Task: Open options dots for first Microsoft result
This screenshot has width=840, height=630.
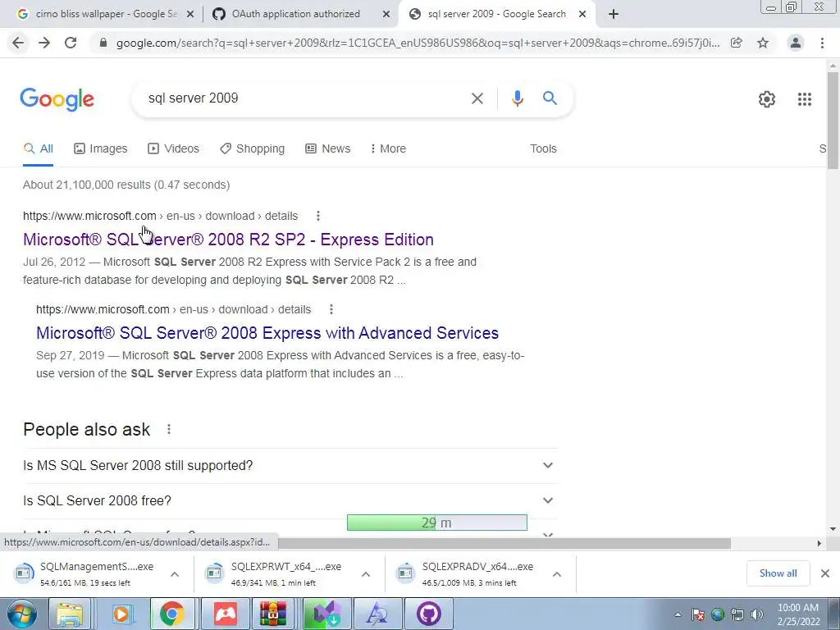Action: 318,216
